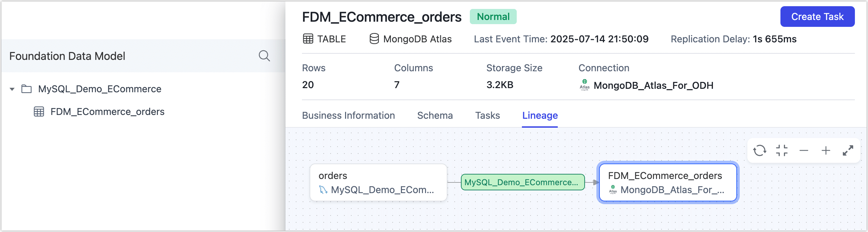
Task: Select the MySQL_Demo_ECommerce folder label
Action: (x=100, y=89)
